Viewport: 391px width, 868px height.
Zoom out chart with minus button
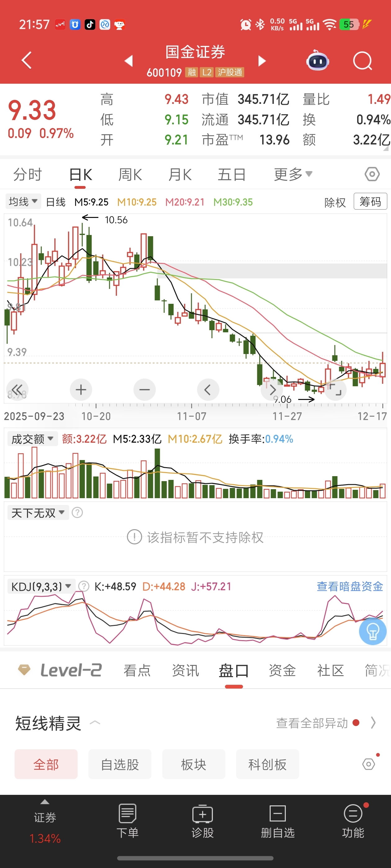point(144,390)
